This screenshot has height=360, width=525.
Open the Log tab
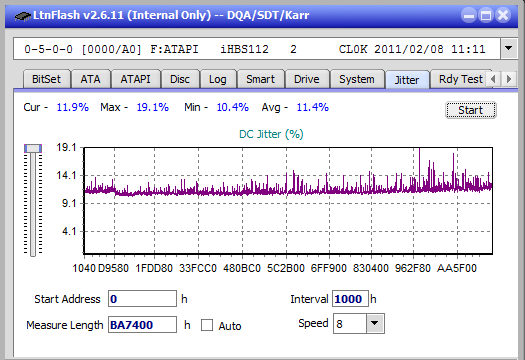click(218, 79)
